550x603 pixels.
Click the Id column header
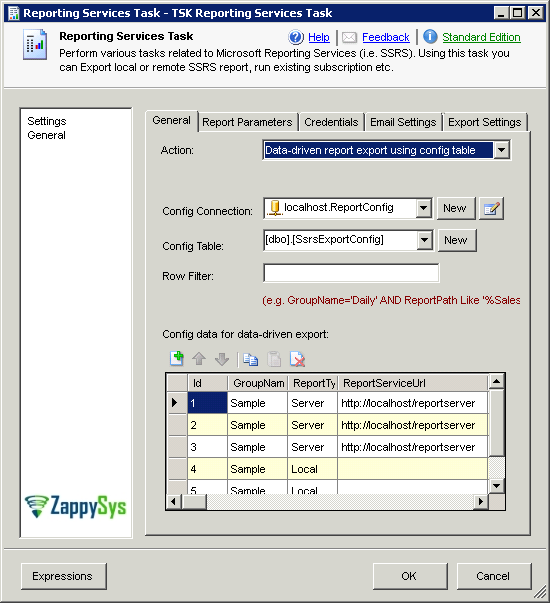pyautogui.click(x=208, y=383)
